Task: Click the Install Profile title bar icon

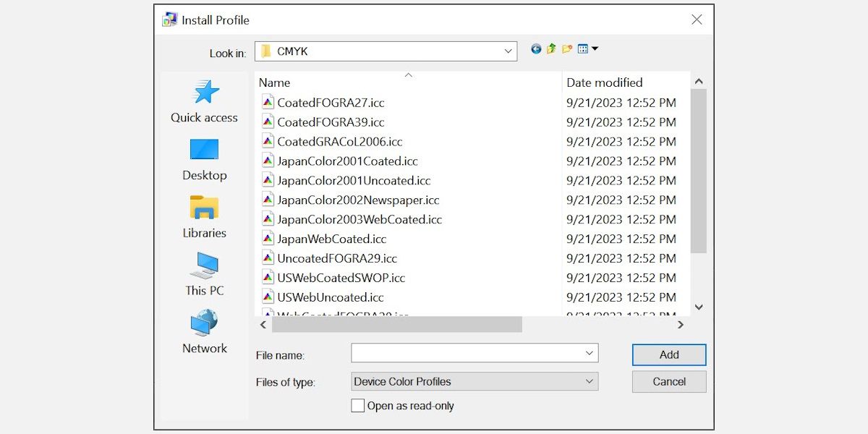Action: (169, 20)
